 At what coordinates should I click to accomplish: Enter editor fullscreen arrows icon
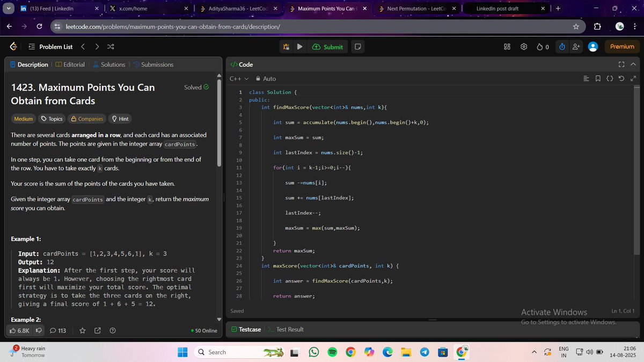click(633, 79)
